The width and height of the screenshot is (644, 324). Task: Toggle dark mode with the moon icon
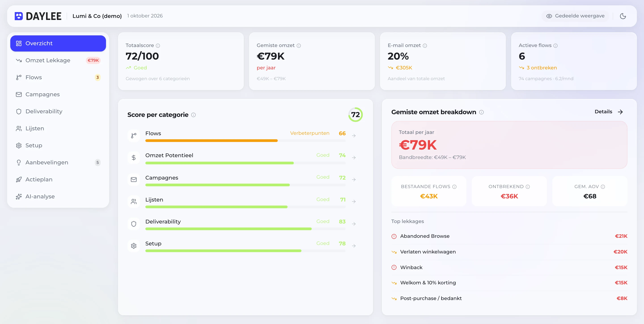[623, 16]
